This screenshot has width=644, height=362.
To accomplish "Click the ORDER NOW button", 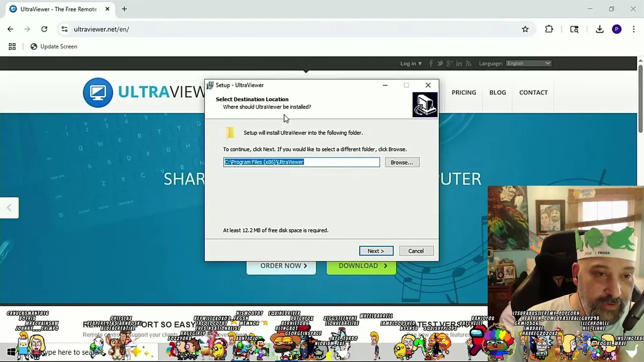I will [x=281, y=266].
